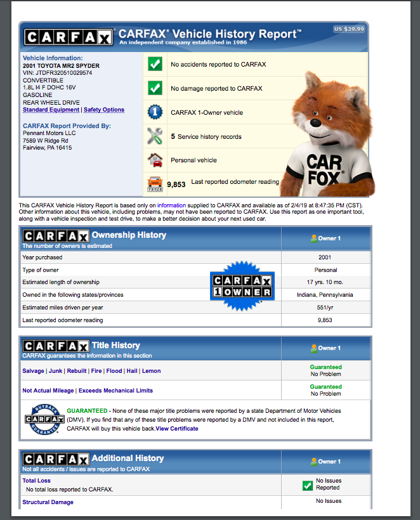This screenshot has width=420, height=520.
Task: Click the US $39.99 price badge
Action: 349,29
